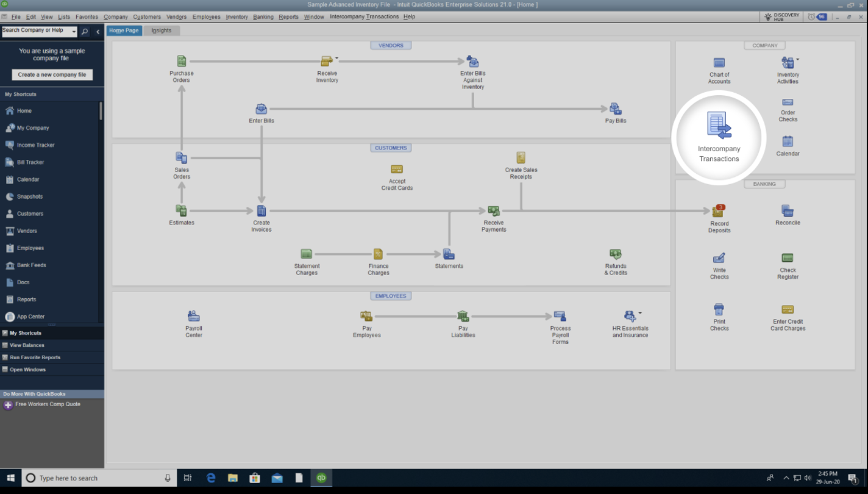This screenshot has width=868, height=494.
Task: Click the Search Company or Help field
Action: [36, 31]
